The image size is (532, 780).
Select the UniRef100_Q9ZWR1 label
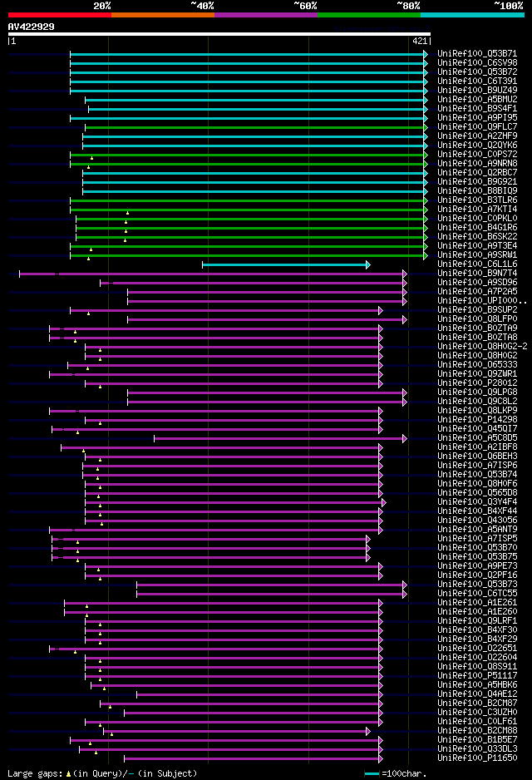[x=477, y=373]
